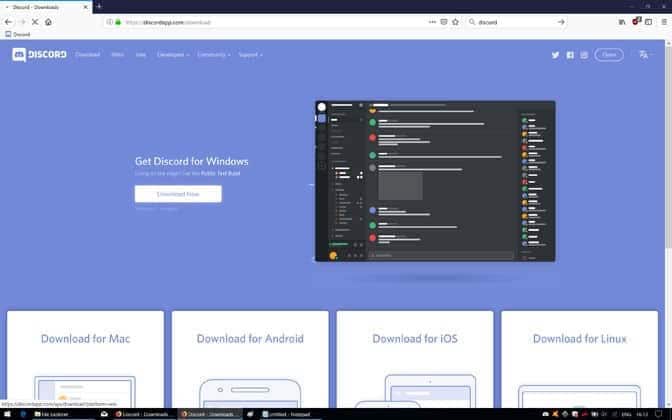Expand the Developers dropdown in navigation
The image size is (672, 420).
click(x=173, y=54)
